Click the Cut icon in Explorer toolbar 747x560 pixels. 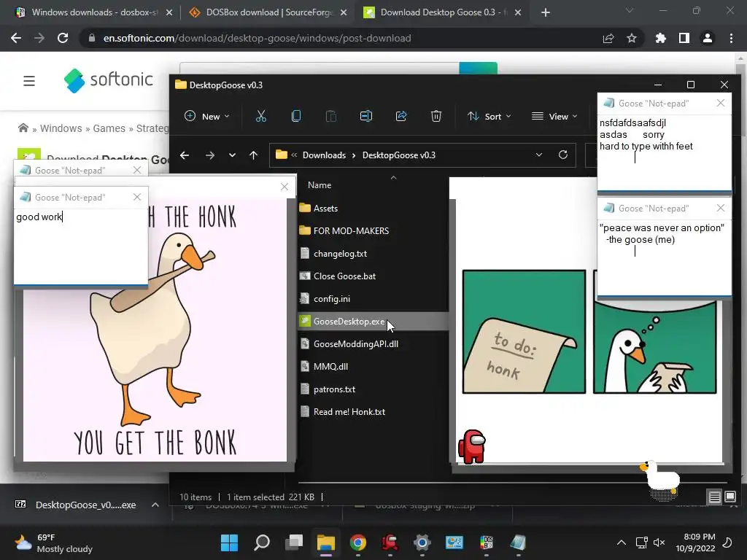click(260, 116)
